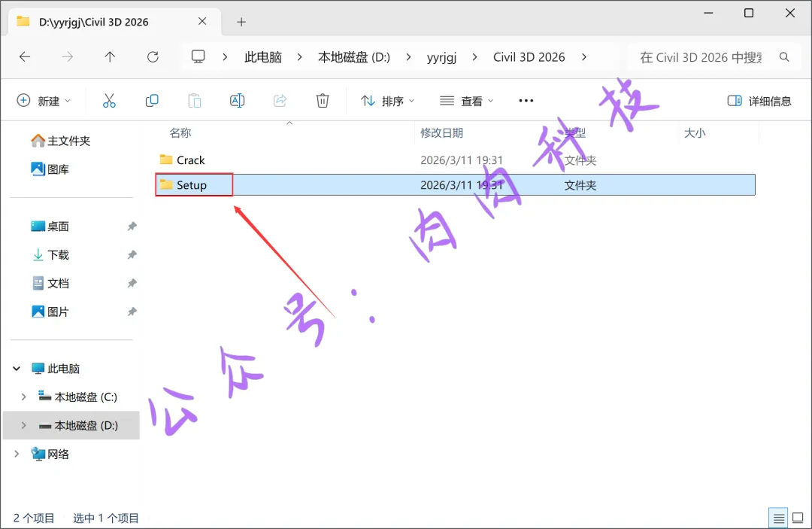Click Crack's date 2026/3/11 19:31
Viewport: 812px width, 529px height.
[462, 160]
